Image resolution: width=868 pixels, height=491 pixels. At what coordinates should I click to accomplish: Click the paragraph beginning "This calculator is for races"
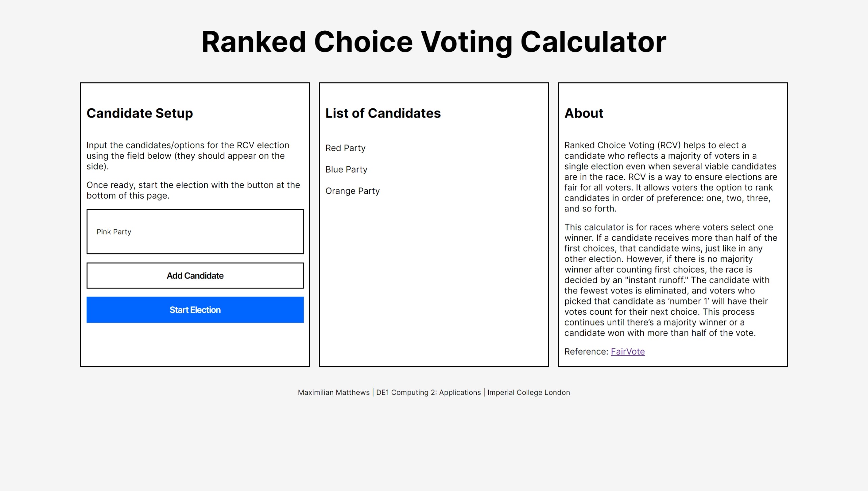point(671,280)
